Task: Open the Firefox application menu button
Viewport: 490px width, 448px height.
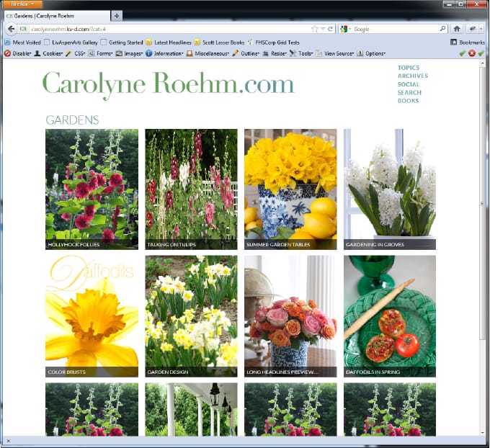Action: (22, 4)
